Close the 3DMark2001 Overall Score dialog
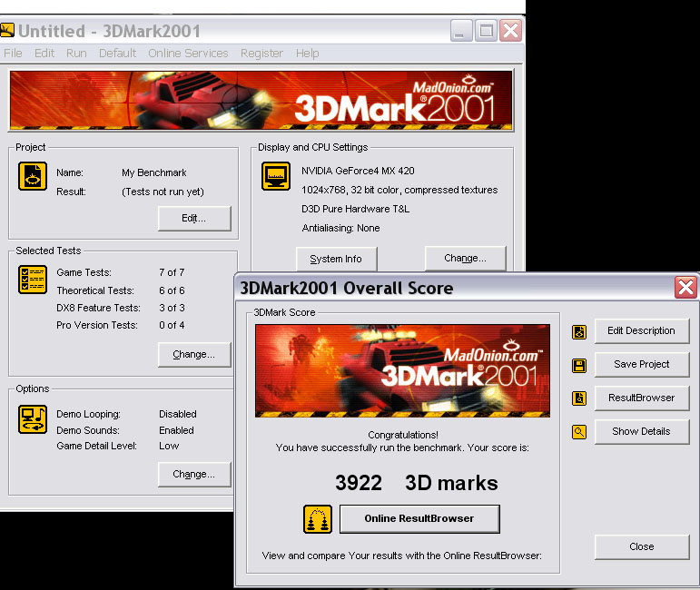Screen dimensions: 700x590 tap(685, 288)
